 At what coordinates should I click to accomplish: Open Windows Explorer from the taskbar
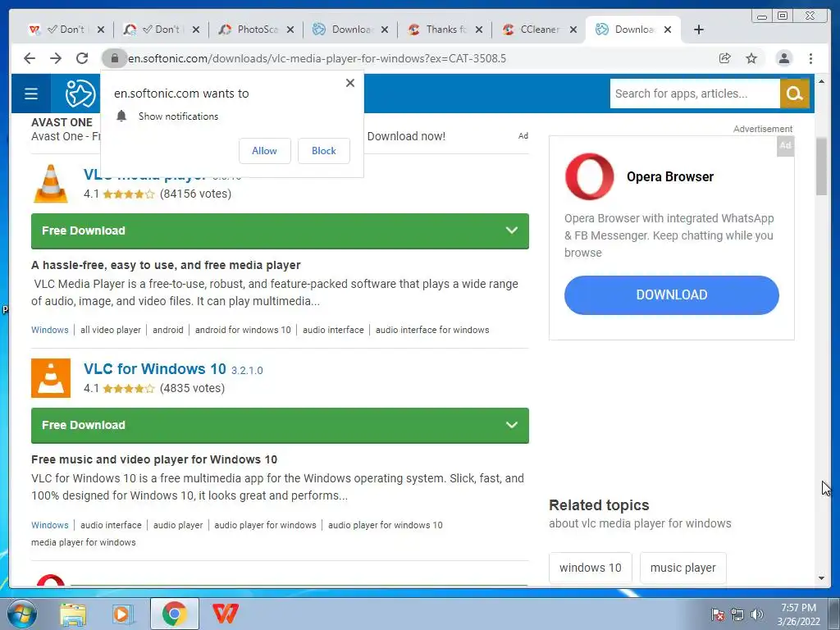click(x=73, y=614)
